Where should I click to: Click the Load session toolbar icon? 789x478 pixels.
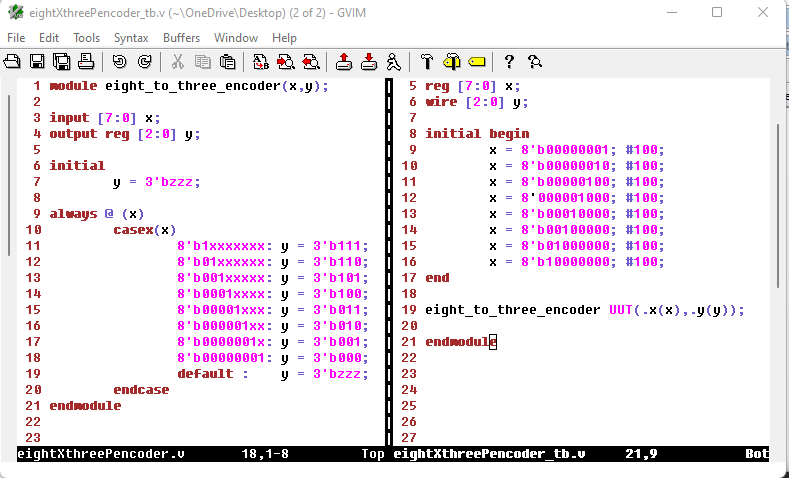[344, 62]
